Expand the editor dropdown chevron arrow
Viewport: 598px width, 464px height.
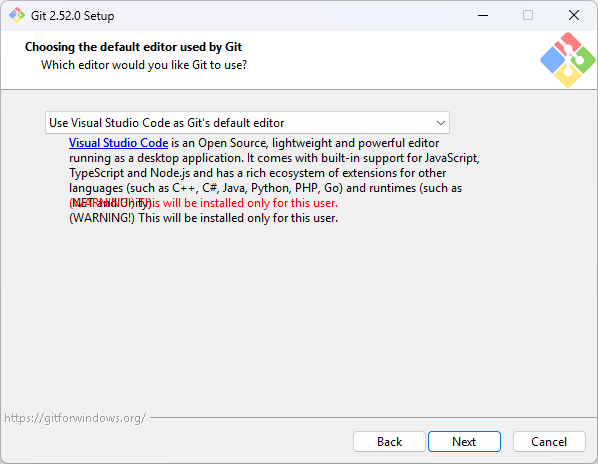tap(440, 123)
